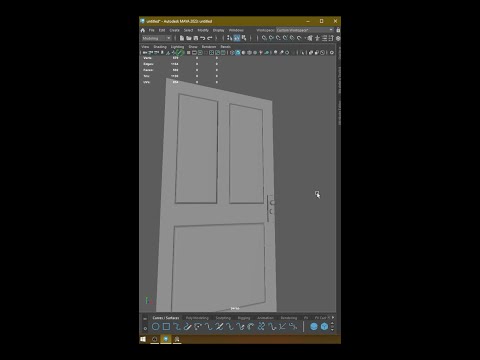Click the Maya icon in taskbar
The height and width of the screenshot is (360, 480).
166,339
